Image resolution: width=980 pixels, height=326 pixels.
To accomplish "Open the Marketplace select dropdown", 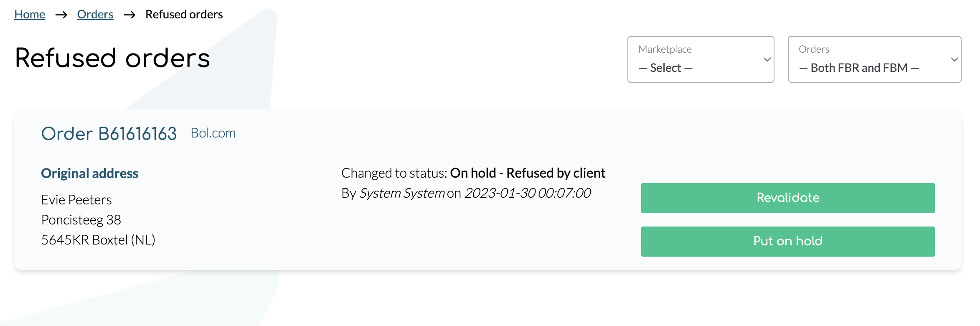I will click(x=701, y=59).
